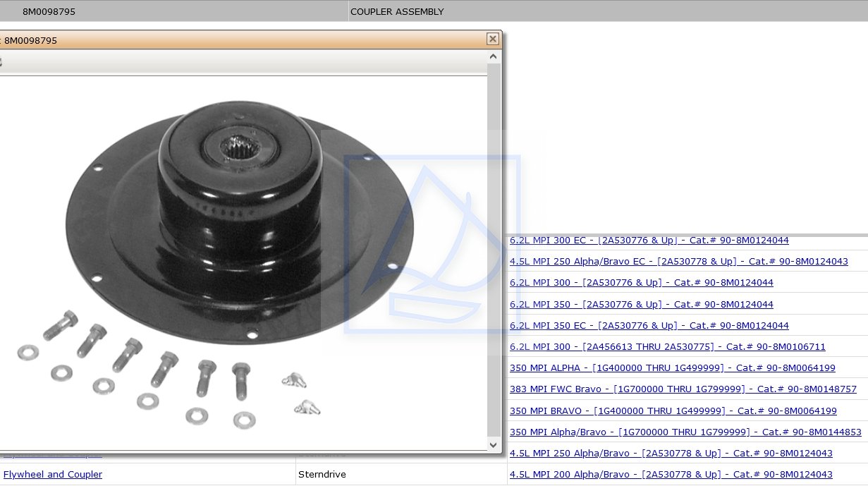Click the popup scrollbar up arrow
868x486 pixels.
tap(494, 57)
